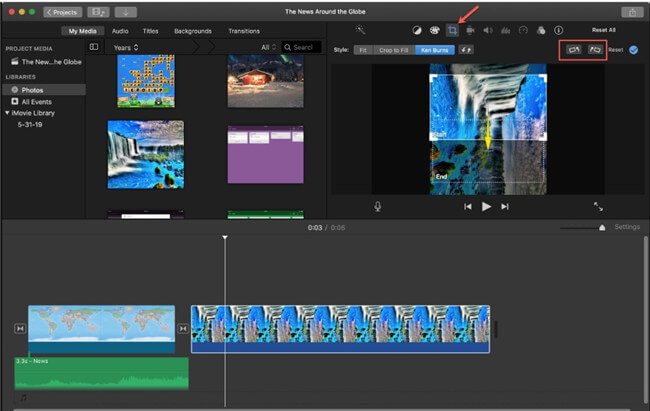Click the microphone voiceover icon
This screenshot has width=650, height=411.
pyautogui.click(x=378, y=206)
